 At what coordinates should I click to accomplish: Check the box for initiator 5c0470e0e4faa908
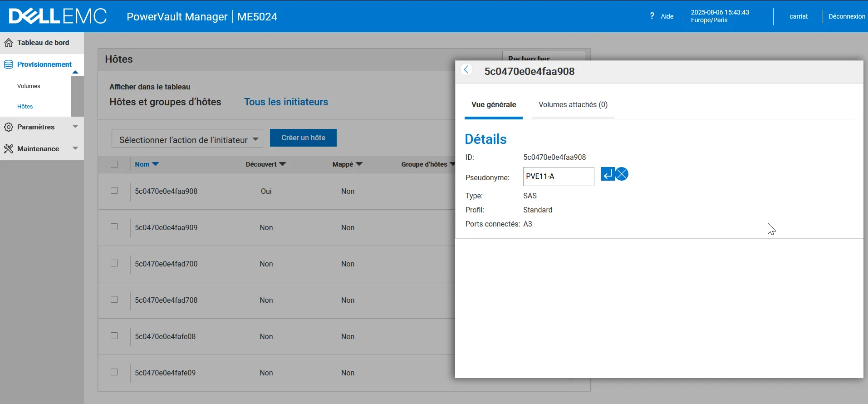[114, 191]
